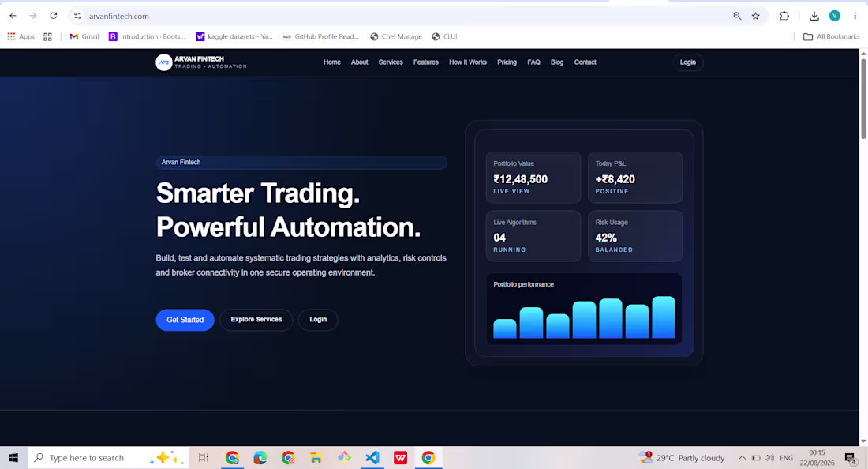Reload the page with the refresh icon
Screen dimensions: 868x469
pyautogui.click(x=54, y=16)
